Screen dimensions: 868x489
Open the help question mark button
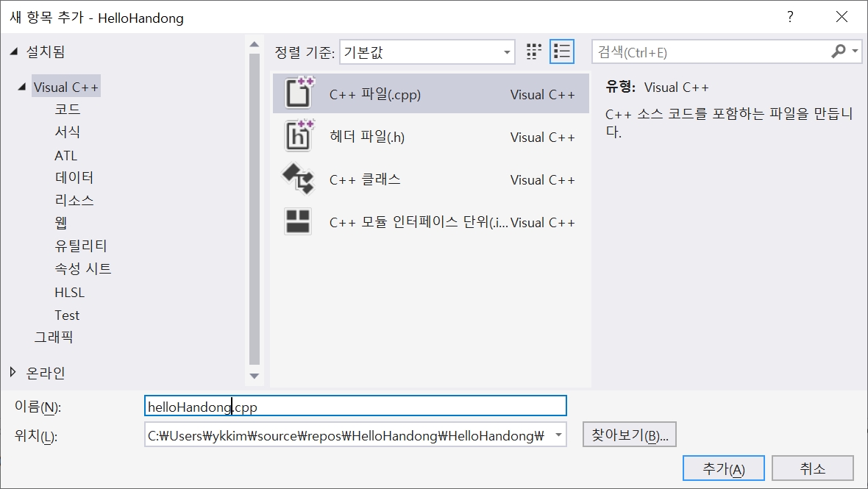(x=791, y=17)
